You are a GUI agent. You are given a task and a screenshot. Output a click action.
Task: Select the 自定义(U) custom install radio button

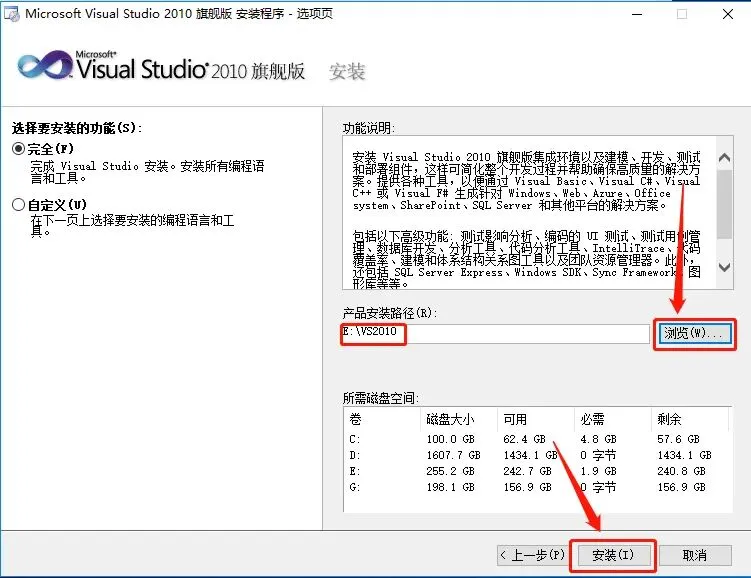[19, 205]
